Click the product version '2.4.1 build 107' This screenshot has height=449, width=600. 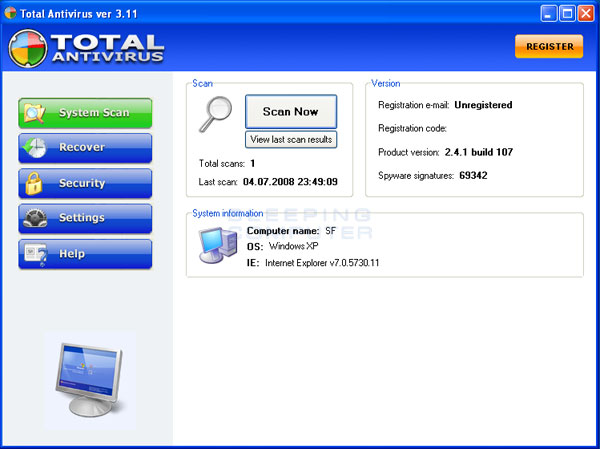point(478,152)
